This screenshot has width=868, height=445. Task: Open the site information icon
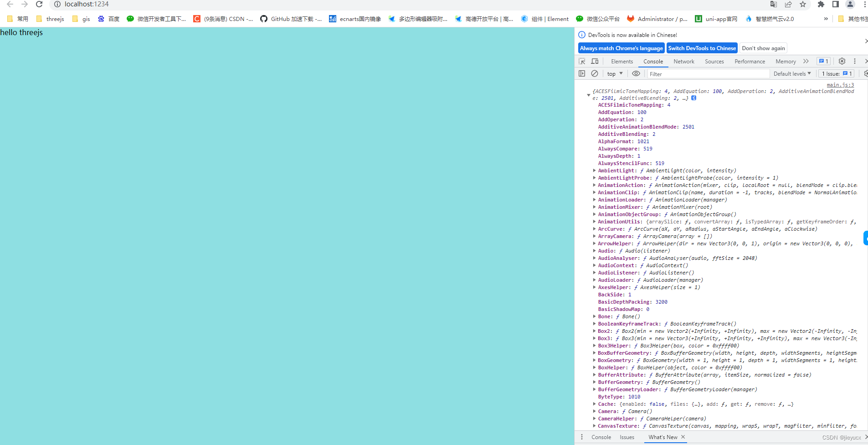(57, 4)
